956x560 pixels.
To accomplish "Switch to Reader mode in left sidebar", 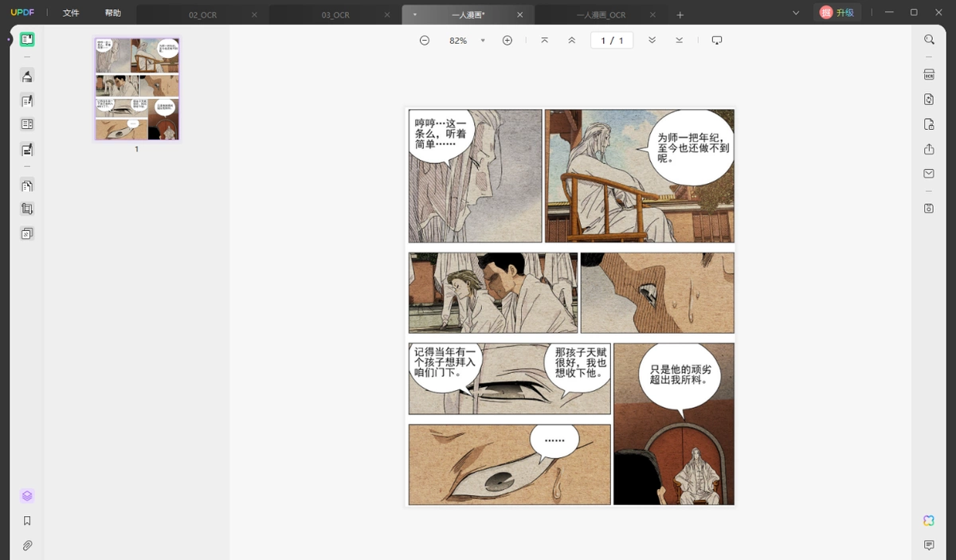I will (x=27, y=40).
